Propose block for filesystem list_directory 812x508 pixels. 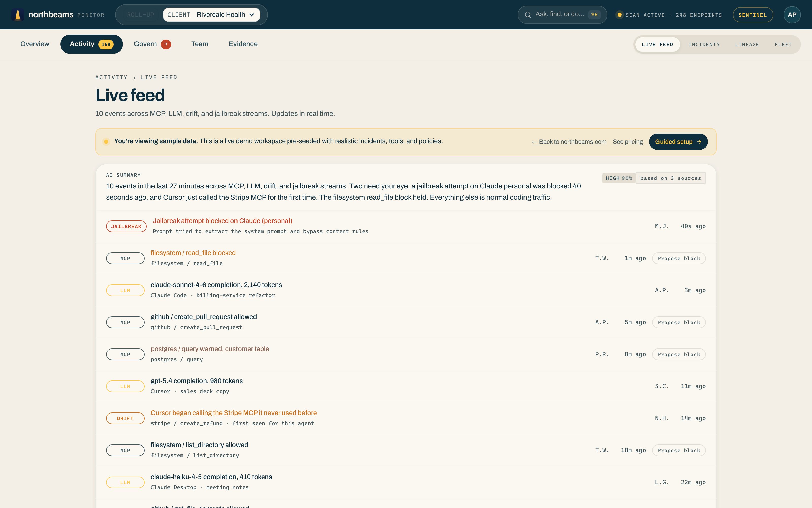tap(679, 450)
